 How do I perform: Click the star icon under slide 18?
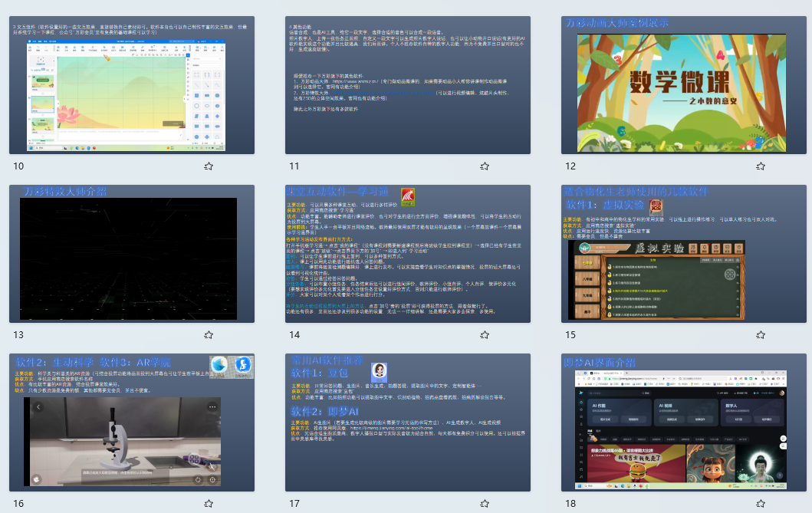760,504
